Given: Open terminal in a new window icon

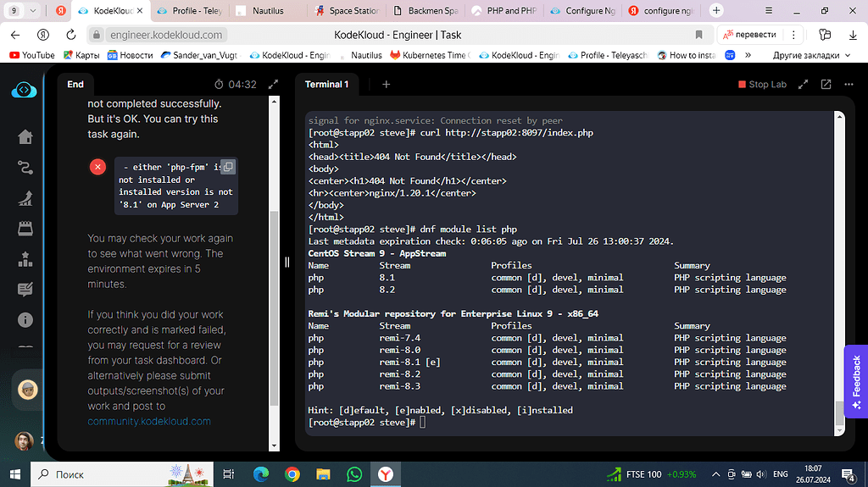Looking at the screenshot, I should (826, 84).
